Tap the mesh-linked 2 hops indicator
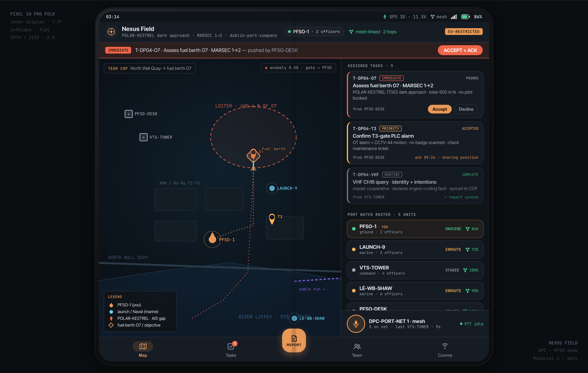This screenshot has width=588, height=373. tap(373, 32)
